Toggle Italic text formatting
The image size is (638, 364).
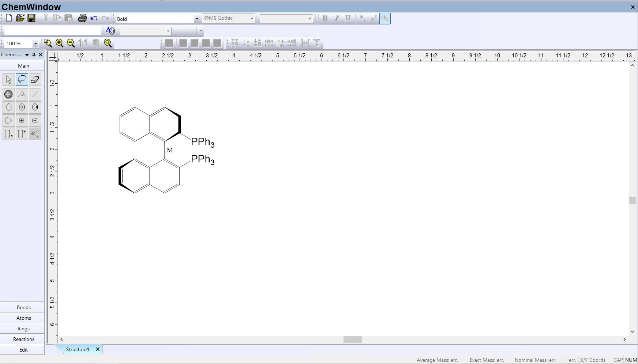coord(337,18)
